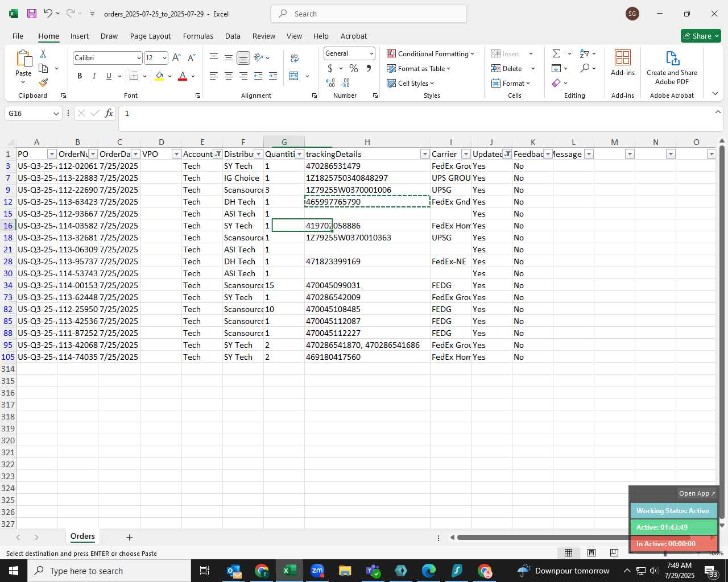Click the Save icon in title bar
728x582 pixels.
[x=32, y=13]
